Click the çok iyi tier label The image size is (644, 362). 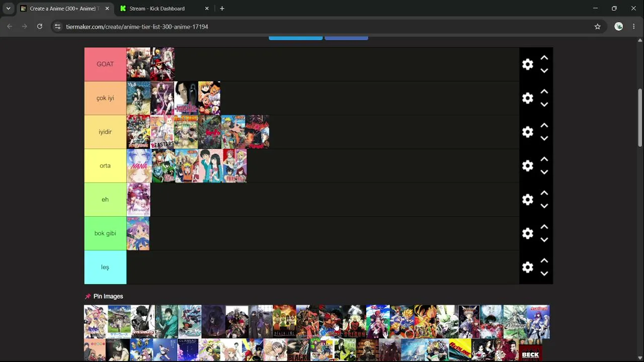click(105, 98)
